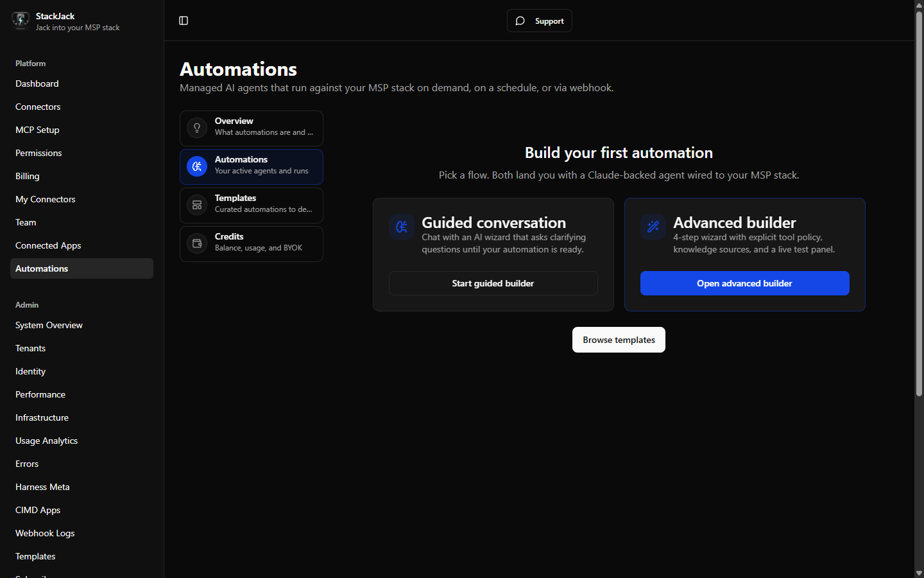Click the scrollbar up arrow
This screenshot has width=924, height=578.
pyautogui.click(x=919, y=4)
